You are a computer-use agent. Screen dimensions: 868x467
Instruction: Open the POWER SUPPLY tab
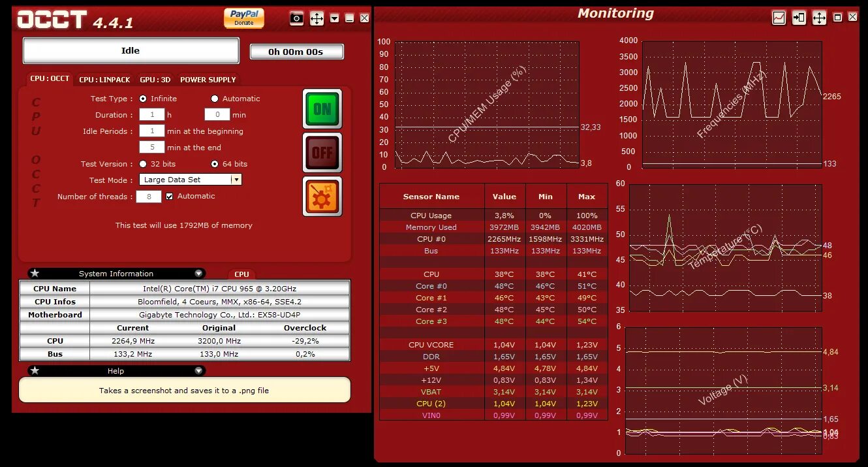pyautogui.click(x=208, y=80)
